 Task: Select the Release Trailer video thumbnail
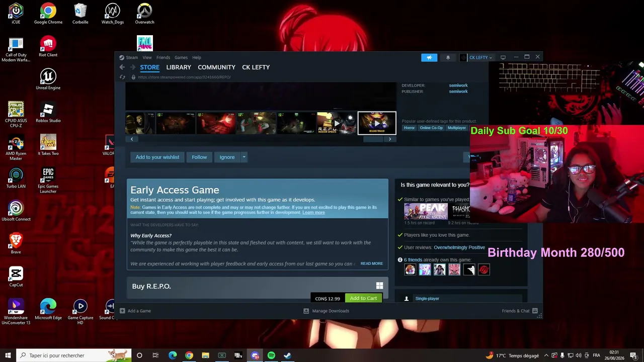pos(377,124)
